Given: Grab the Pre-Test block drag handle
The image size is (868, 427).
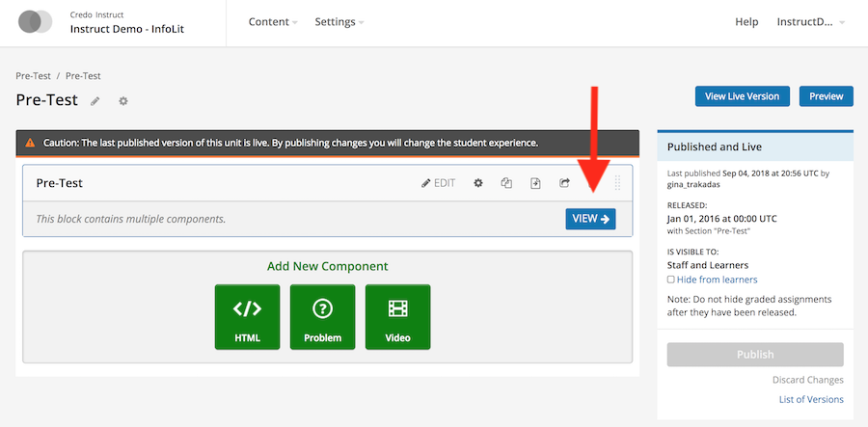Looking at the screenshot, I should point(618,183).
